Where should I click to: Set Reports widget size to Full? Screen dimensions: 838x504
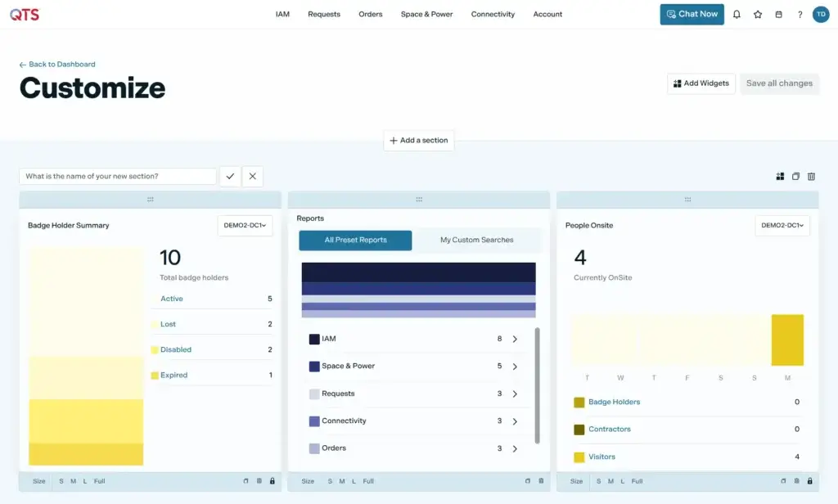point(368,481)
